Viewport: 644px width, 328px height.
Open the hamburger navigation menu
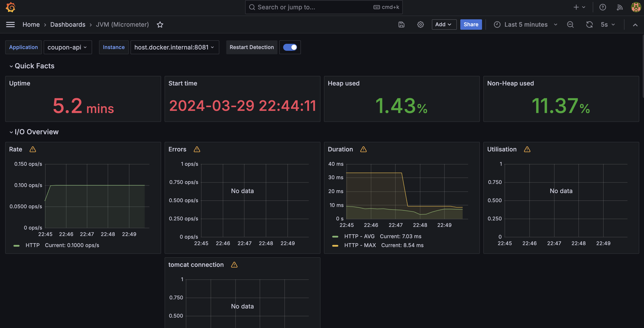10,25
